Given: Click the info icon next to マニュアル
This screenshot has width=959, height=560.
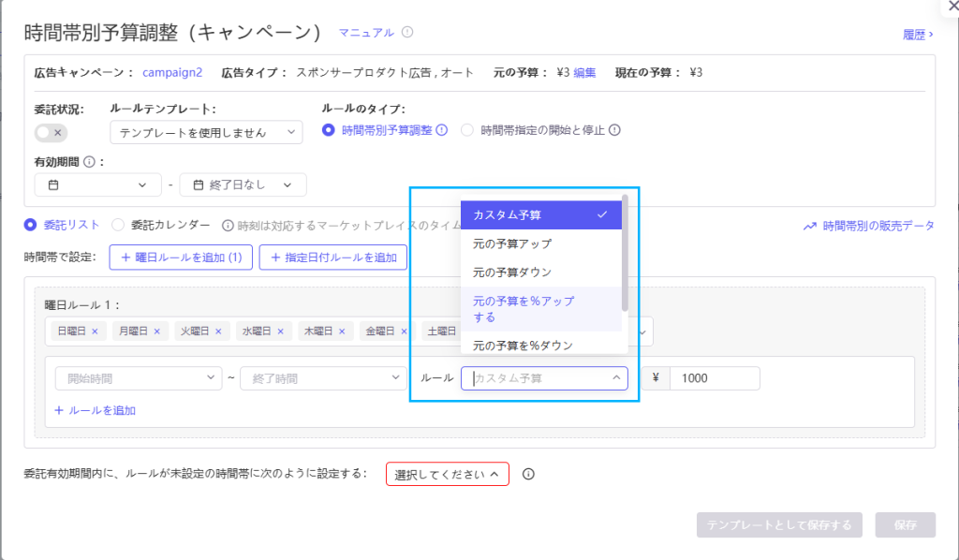Looking at the screenshot, I should pos(407,33).
